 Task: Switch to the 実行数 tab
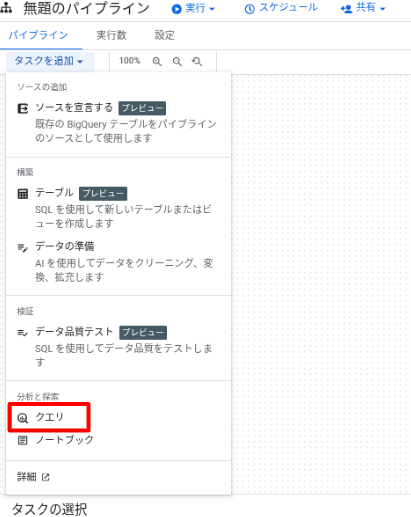point(111,35)
